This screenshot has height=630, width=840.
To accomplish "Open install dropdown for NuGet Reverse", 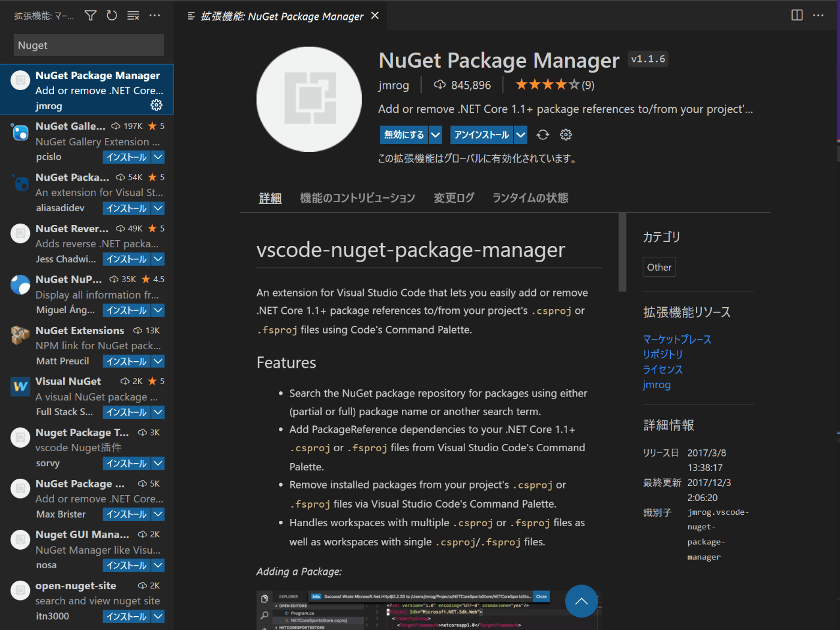I will click(158, 259).
